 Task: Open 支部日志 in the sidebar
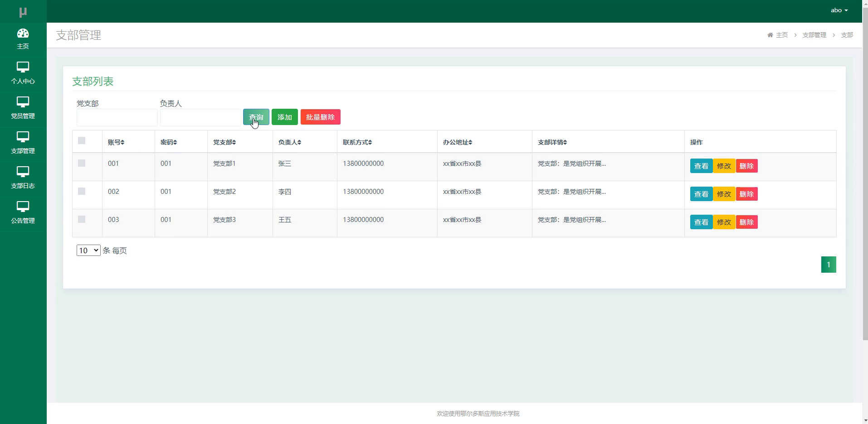click(x=23, y=178)
